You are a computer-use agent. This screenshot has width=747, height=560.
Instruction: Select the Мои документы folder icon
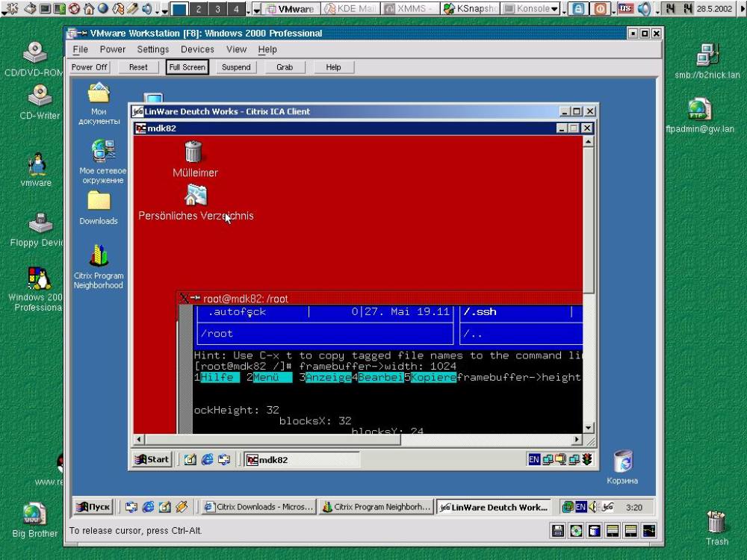pos(99,93)
